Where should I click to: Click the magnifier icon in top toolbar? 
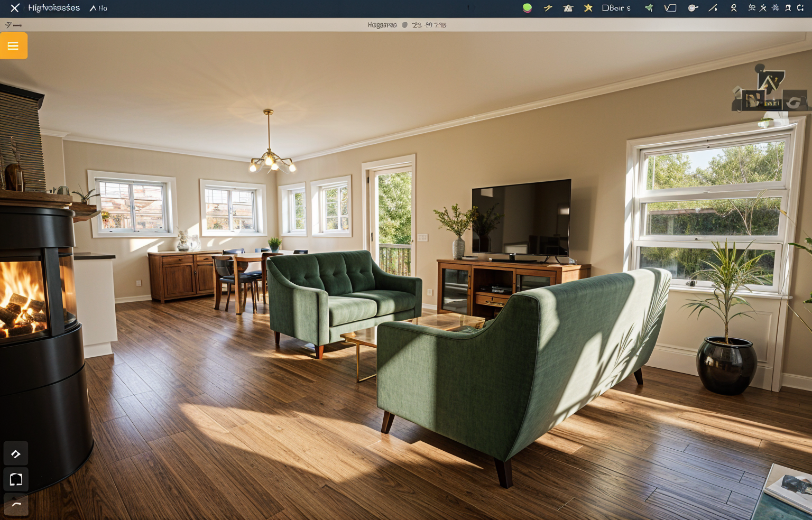(x=693, y=8)
